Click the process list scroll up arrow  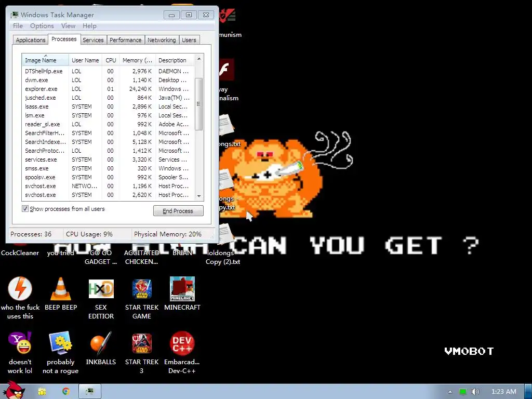pos(199,59)
